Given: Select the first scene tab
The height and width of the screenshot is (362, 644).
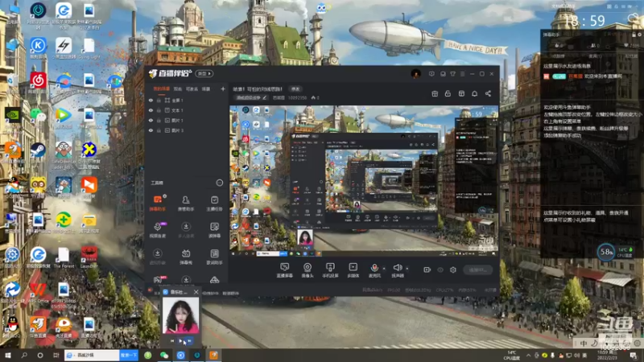Looking at the screenshot, I should 162,88.
